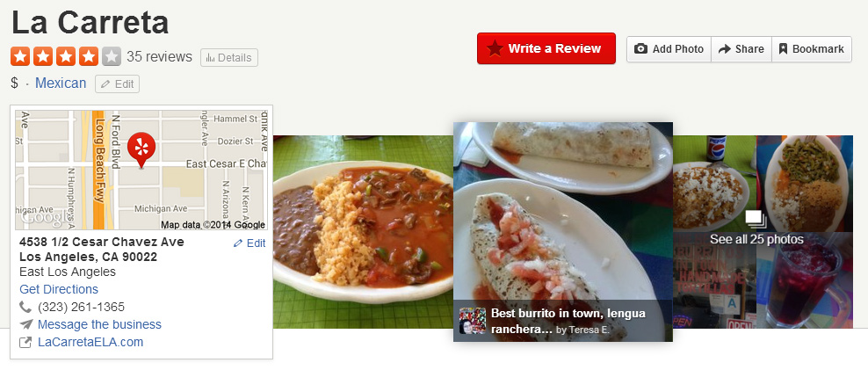Click the Bookmark ribbon icon

[783, 48]
